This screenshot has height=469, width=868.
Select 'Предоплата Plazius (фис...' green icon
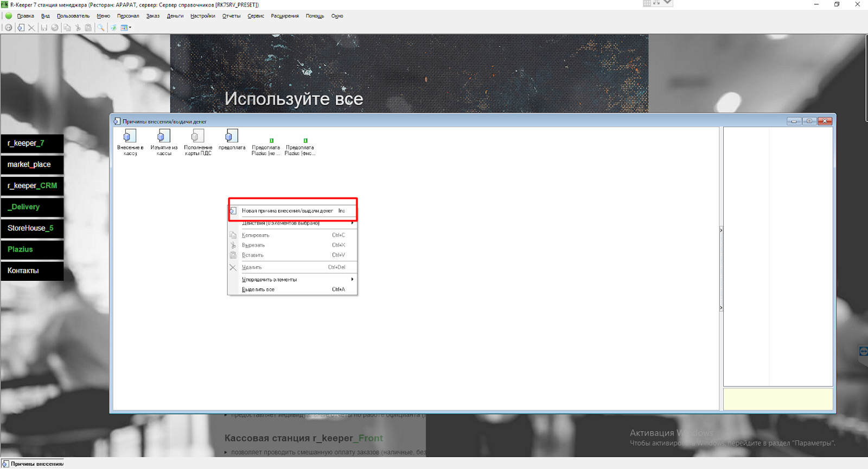(x=300, y=147)
